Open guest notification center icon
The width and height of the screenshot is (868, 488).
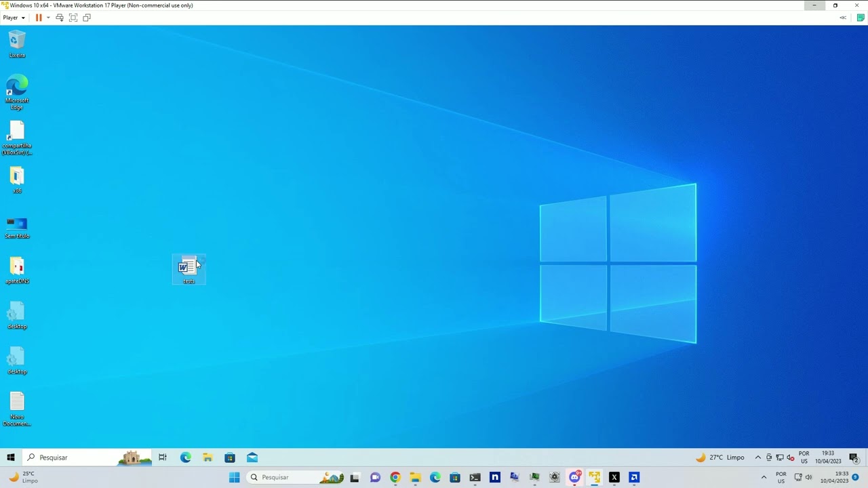tap(854, 457)
